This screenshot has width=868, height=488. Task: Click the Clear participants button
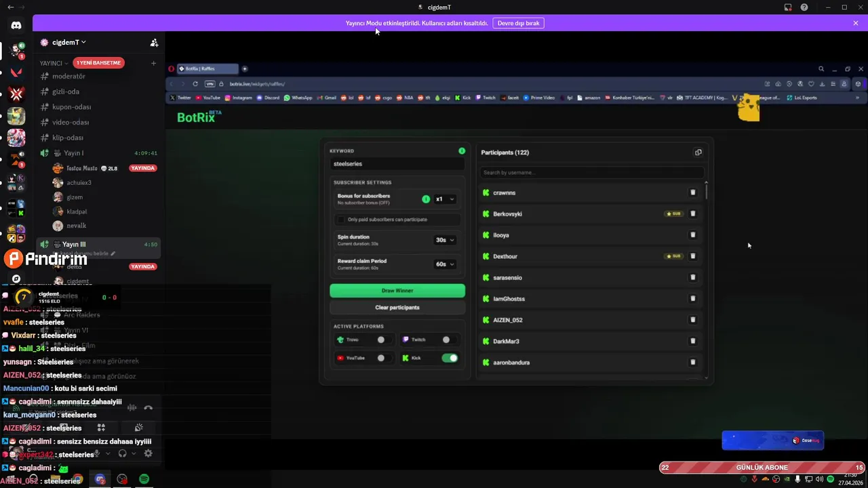pyautogui.click(x=397, y=308)
